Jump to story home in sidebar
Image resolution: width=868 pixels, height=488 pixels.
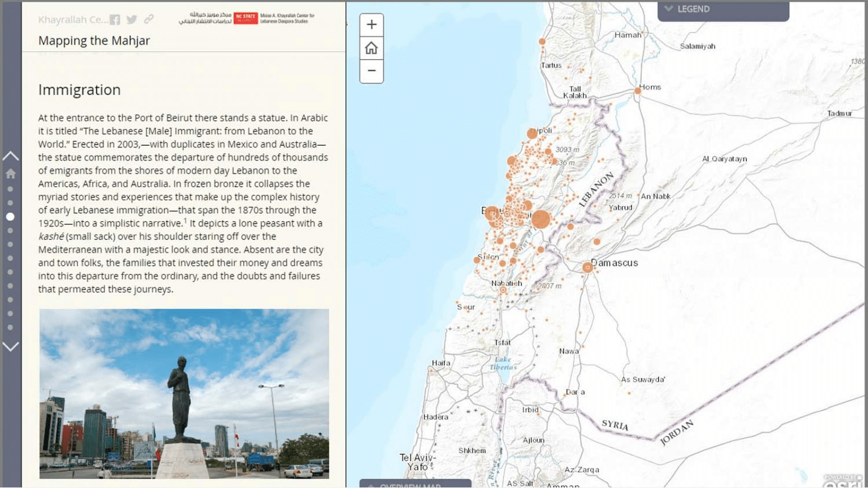(x=10, y=173)
